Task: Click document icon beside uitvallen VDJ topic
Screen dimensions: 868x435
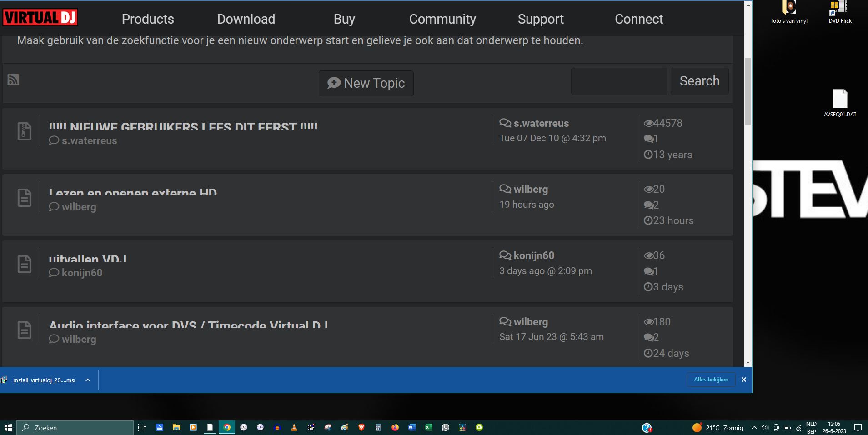Action: click(x=24, y=264)
